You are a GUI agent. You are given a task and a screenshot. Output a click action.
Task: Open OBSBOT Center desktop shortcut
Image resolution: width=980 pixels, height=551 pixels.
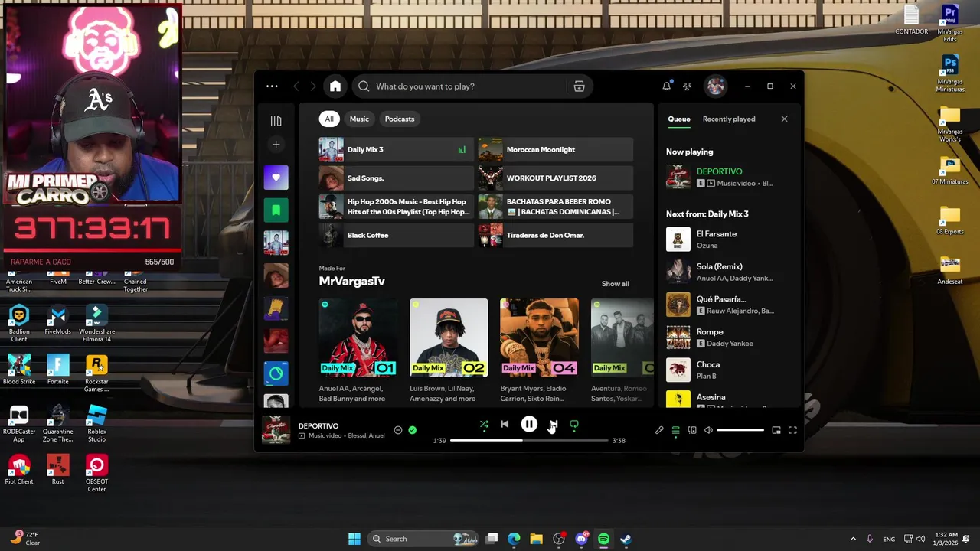96,473
